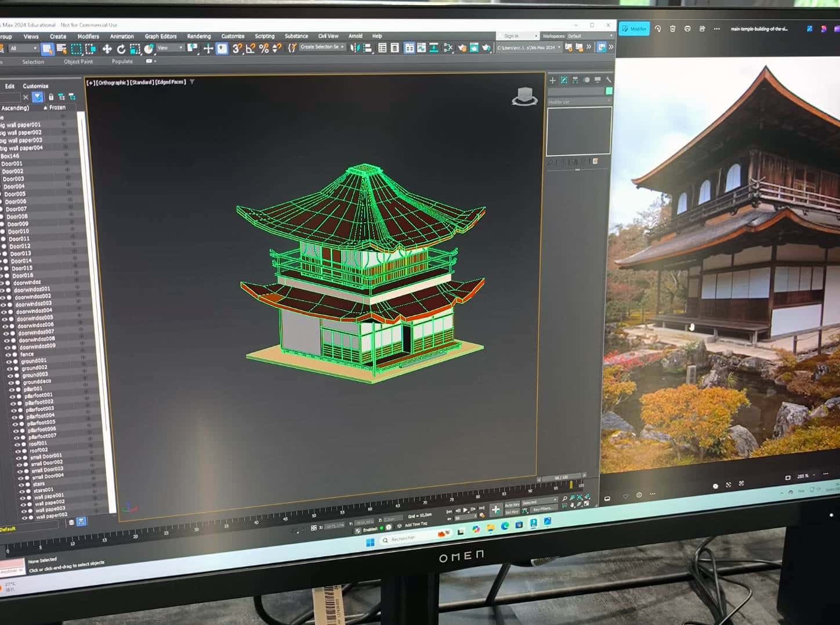Click the Zoom magnifier viewport navigation icon
840x625 pixels.
pyautogui.click(x=564, y=498)
